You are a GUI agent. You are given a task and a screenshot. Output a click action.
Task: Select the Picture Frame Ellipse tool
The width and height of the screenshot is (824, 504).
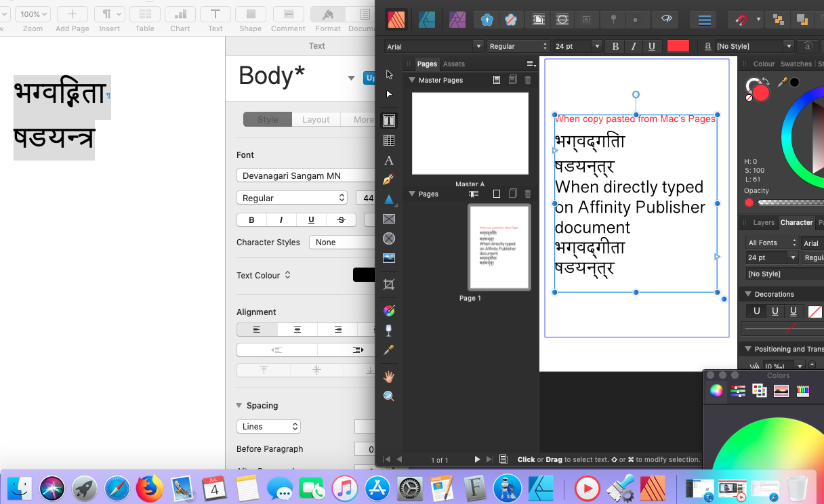pyautogui.click(x=389, y=238)
